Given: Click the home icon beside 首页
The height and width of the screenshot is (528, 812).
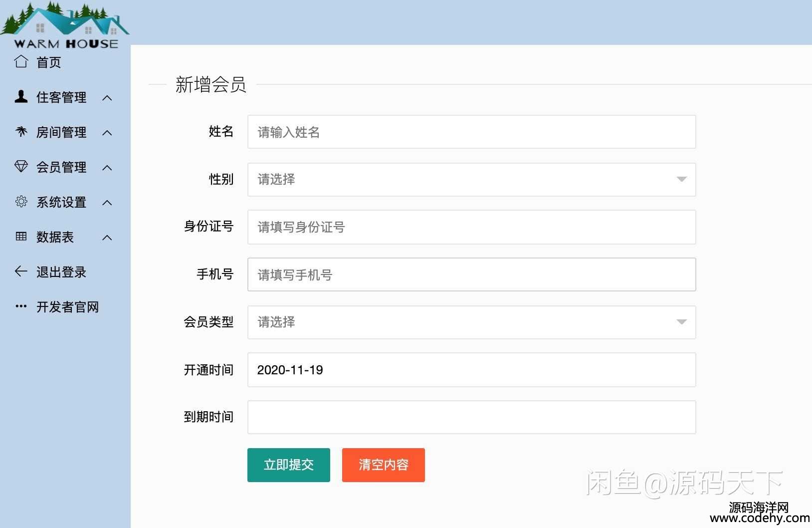Looking at the screenshot, I should click(21, 61).
